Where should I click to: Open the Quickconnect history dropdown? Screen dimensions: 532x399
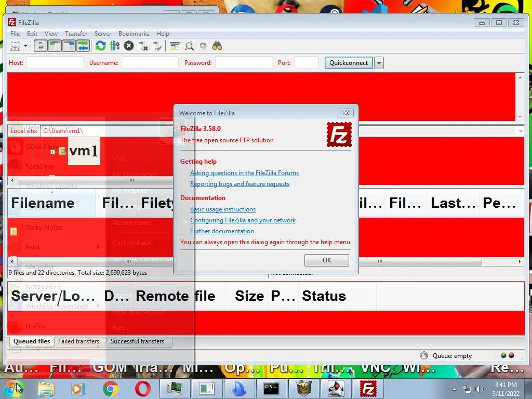click(x=379, y=63)
